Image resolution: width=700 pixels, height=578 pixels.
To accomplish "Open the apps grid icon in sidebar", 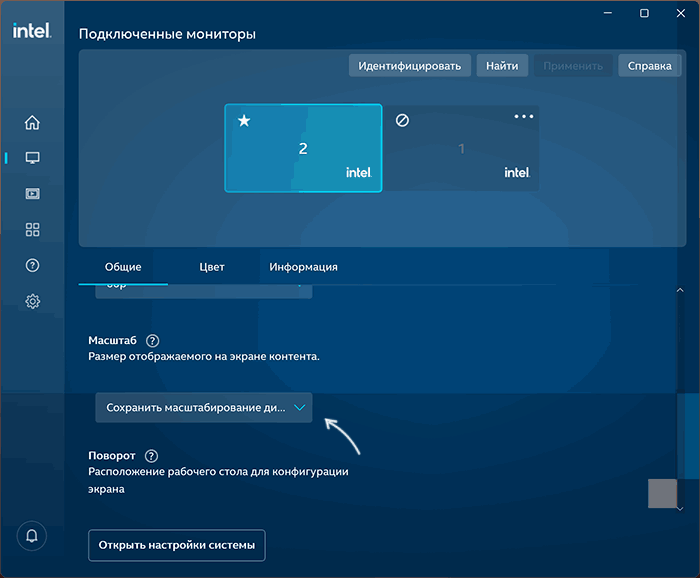I will (32, 230).
